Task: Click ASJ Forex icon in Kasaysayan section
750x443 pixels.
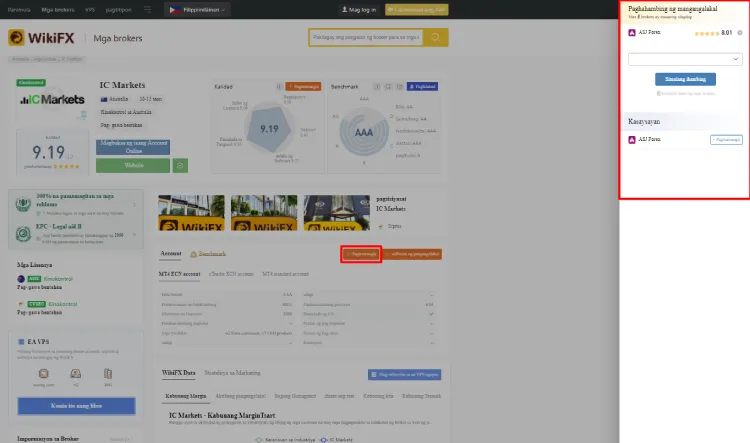Action: tap(632, 140)
